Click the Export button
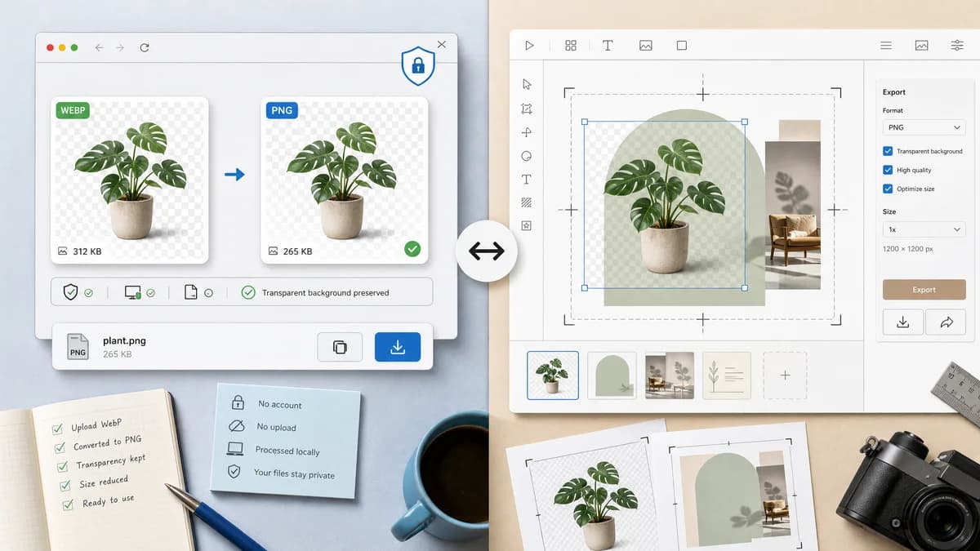The width and height of the screenshot is (980, 551). pos(924,290)
